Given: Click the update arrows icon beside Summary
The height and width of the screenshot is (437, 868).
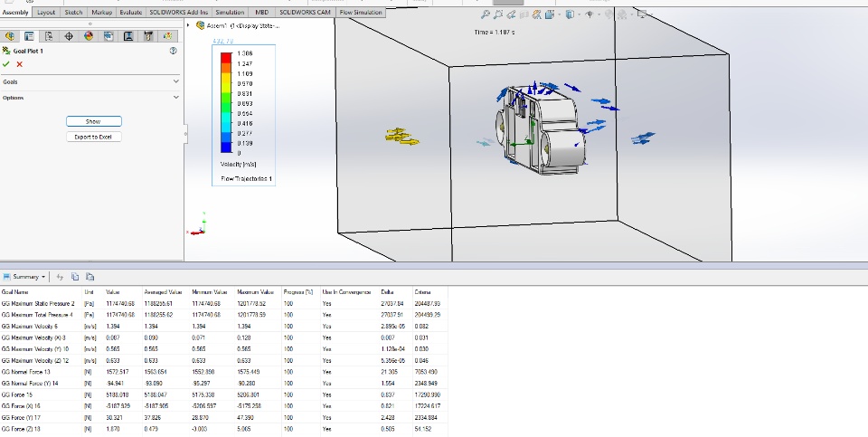Looking at the screenshot, I should click(x=60, y=277).
